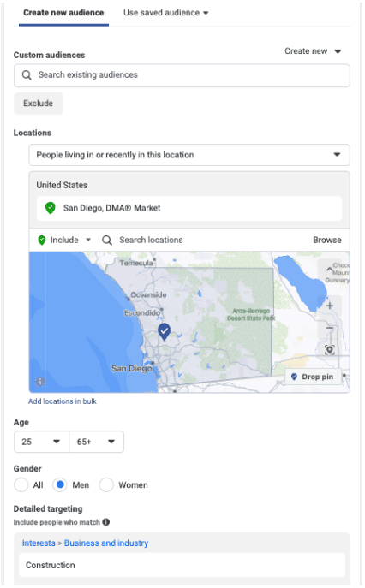365x588 pixels.
Task: Click the Exclude button
Action: (x=39, y=103)
